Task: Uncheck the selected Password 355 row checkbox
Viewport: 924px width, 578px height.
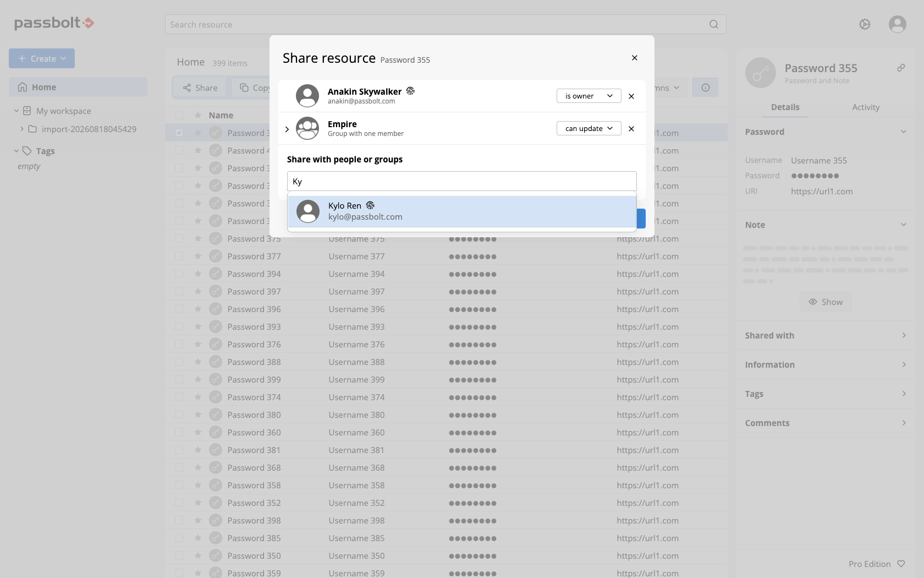Action: point(179,133)
